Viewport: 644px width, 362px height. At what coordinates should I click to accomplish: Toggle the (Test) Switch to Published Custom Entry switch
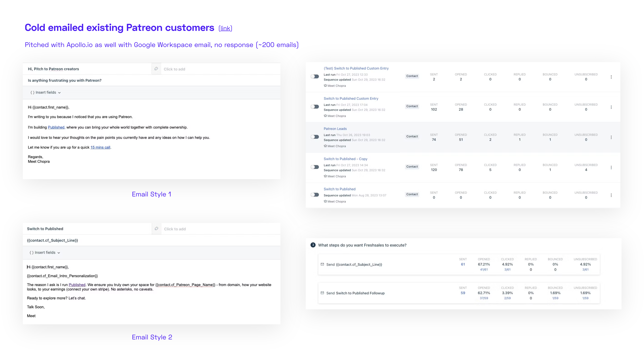coord(315,77)
